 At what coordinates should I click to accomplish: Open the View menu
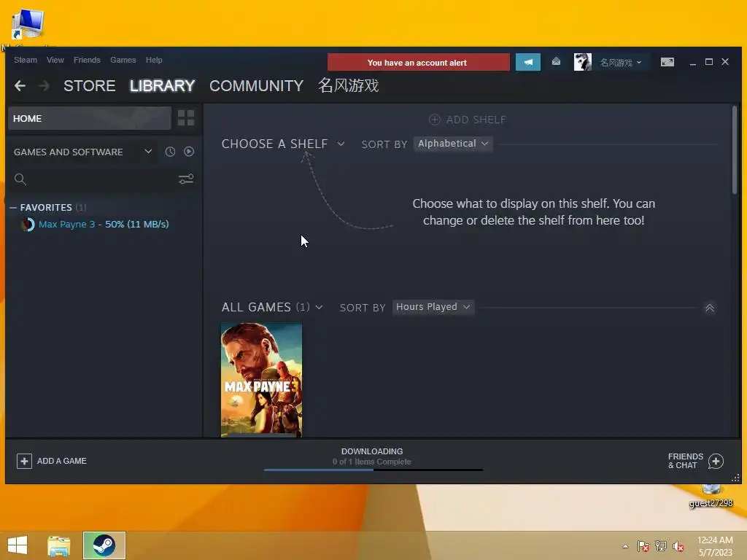(55, 60)
